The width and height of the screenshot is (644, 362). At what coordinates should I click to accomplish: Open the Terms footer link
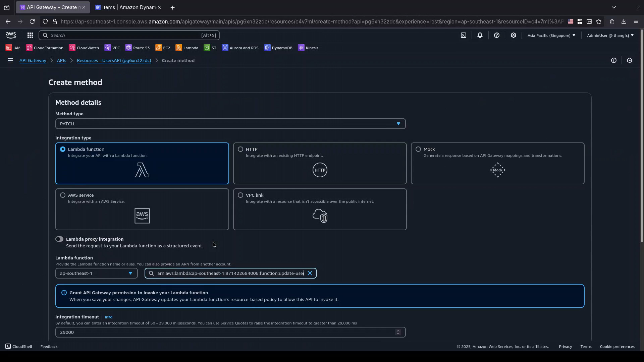pos(586,347)
